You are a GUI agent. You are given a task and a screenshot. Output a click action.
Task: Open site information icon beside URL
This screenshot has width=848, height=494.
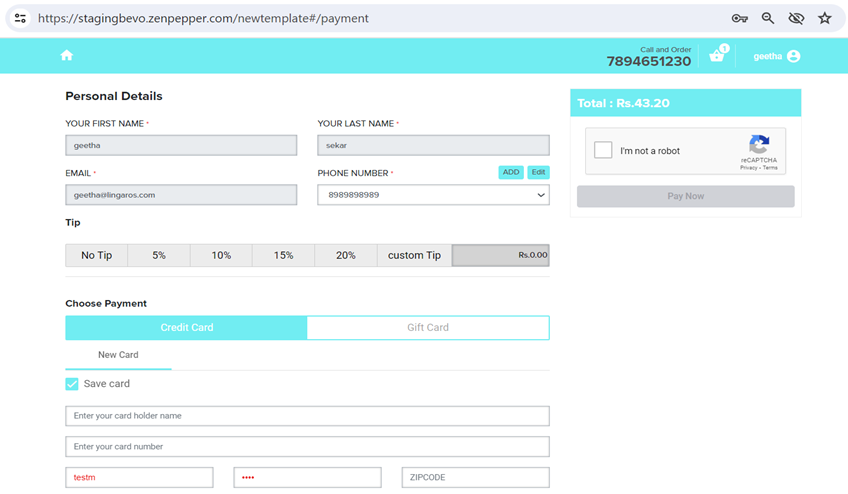[20, 18]
